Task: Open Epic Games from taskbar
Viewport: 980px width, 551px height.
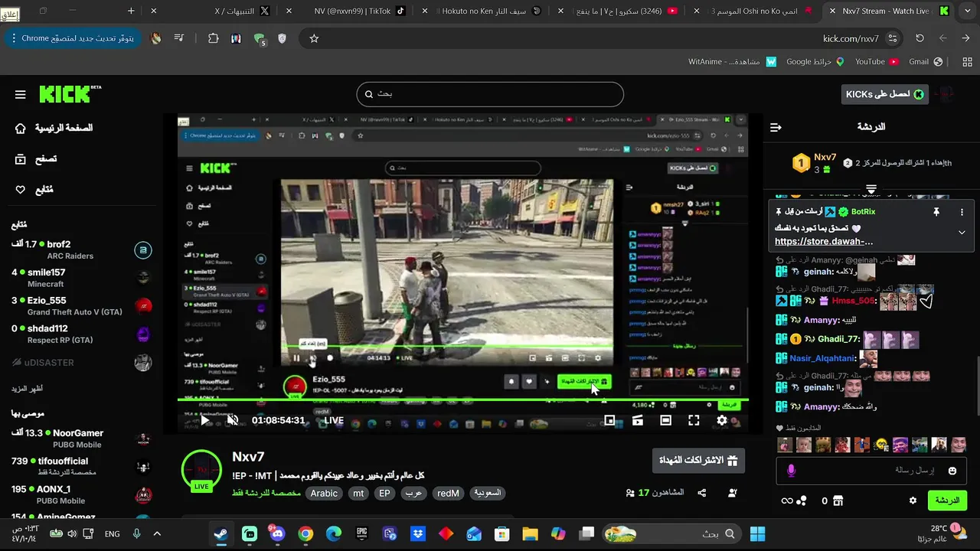Action: pyautogui.click(x=361, y=534)
